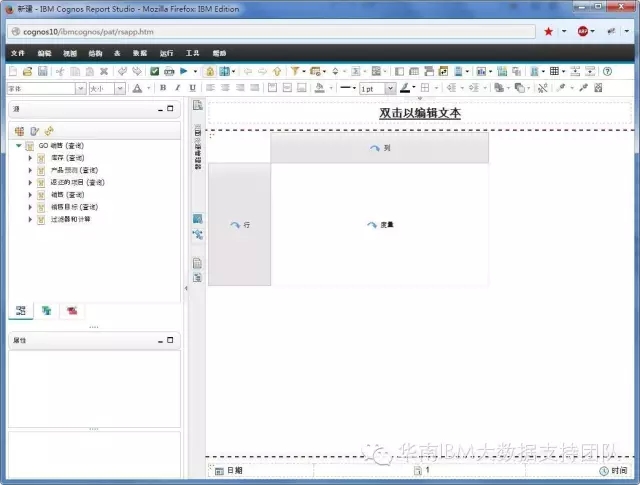640x485 pixels.
Task: Click the Filters funnel icon
Action: coord(295,71)
